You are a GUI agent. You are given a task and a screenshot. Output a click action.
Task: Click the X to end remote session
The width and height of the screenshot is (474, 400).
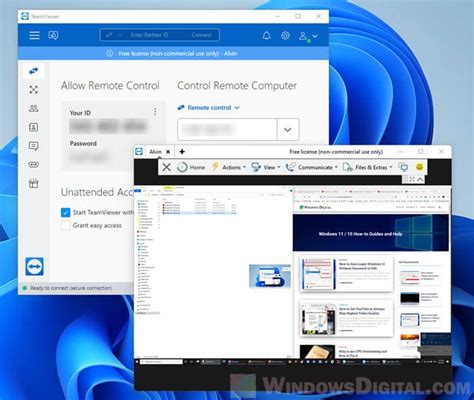click(x=166, y=167)
